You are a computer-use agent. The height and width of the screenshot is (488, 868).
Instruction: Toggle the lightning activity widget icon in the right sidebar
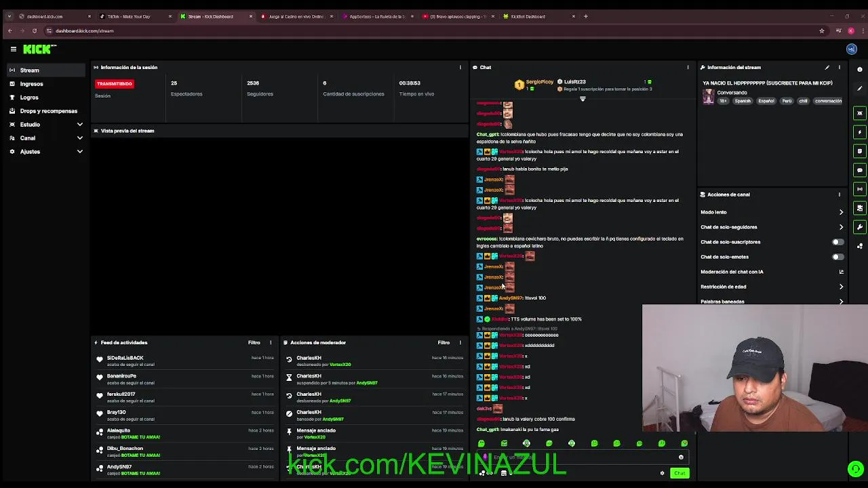(x=860, y=132)
